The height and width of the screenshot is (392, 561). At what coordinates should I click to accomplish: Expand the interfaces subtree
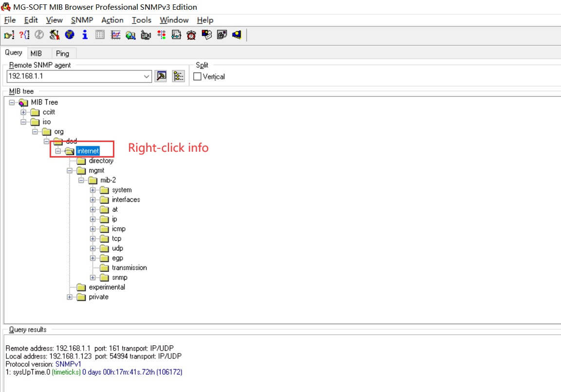[x=92, y=199]
